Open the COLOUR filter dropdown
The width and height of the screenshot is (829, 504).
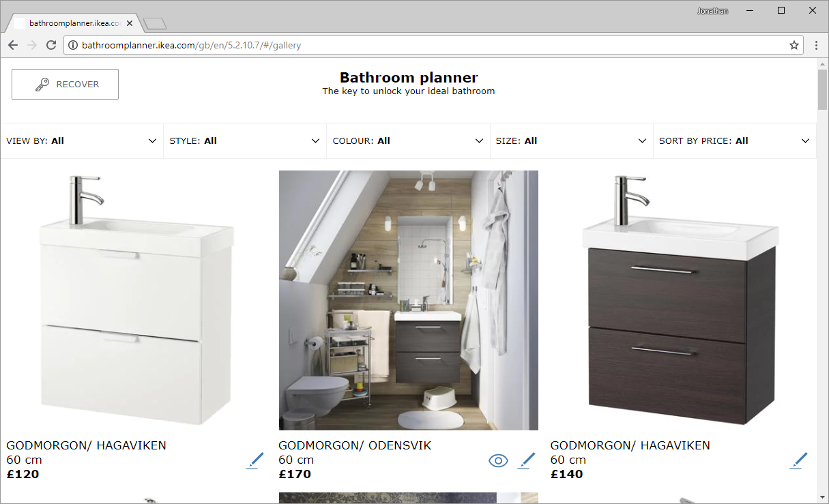click(x=408, y=140)
